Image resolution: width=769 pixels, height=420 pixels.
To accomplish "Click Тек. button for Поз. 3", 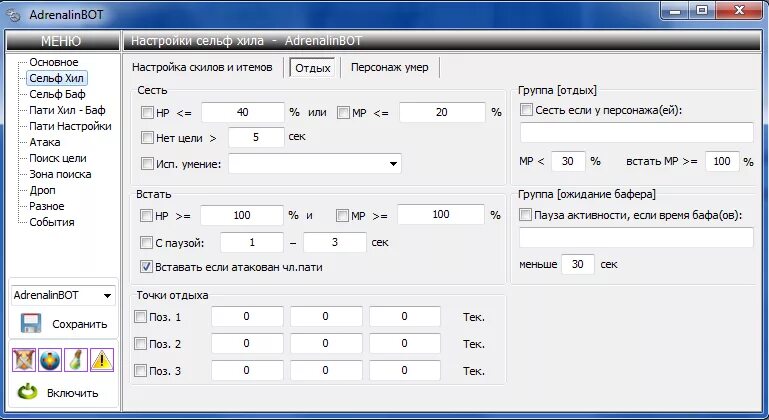I will pyautogui.click(x=474, y=371).
